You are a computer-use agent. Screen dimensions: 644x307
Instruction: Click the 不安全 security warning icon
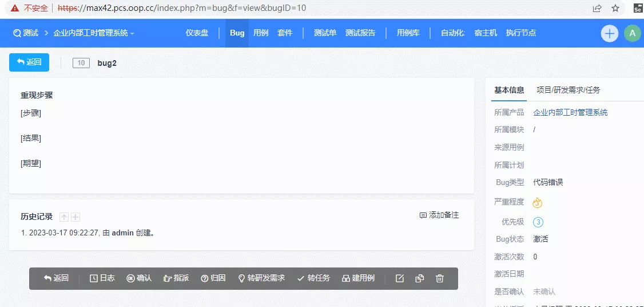(14, 8)
